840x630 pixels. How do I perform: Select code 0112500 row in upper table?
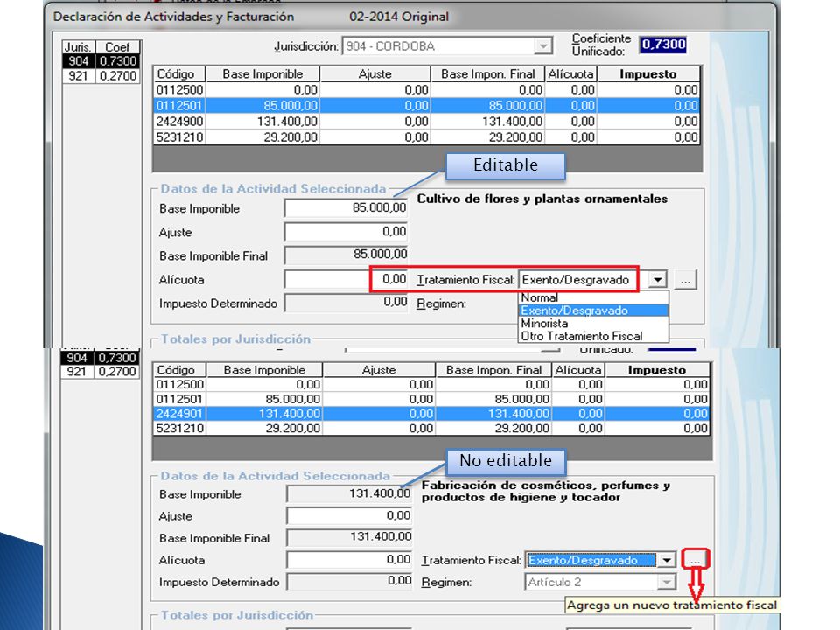pos(426,90)
